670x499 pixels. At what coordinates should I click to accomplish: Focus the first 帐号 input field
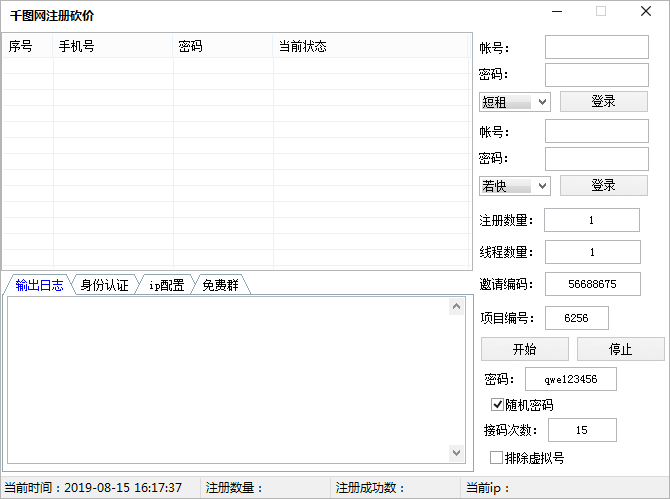[x=597, y=47]
